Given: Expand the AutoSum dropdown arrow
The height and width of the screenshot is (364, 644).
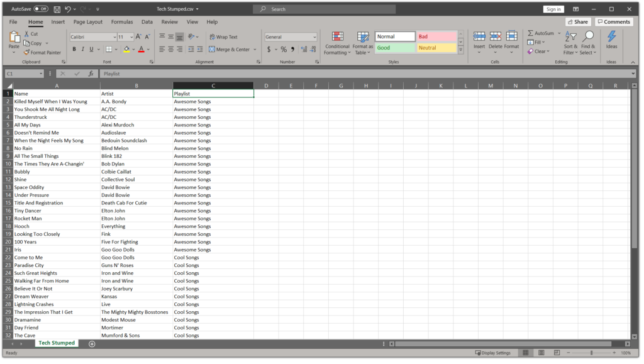Looking at the screenshot, I should 559,33.
